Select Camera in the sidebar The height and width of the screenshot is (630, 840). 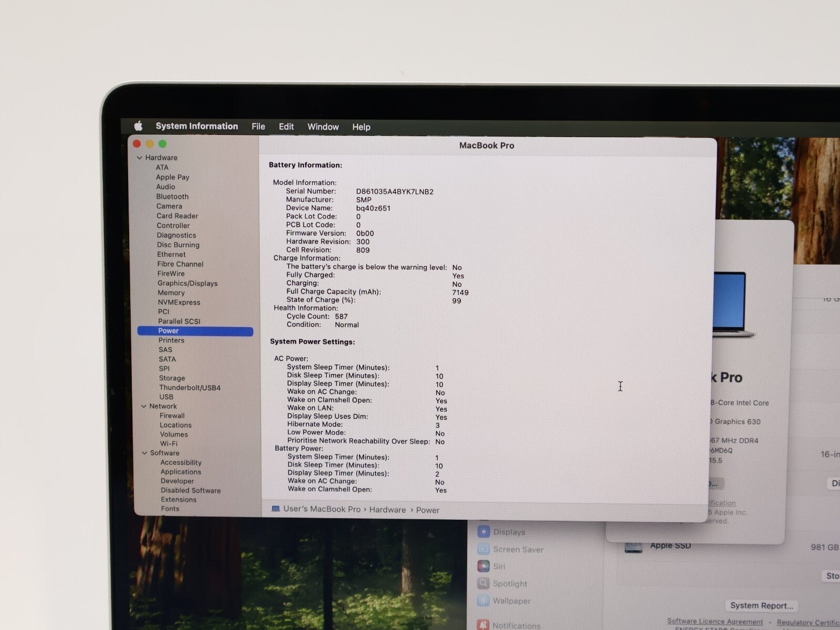point(169,206)
